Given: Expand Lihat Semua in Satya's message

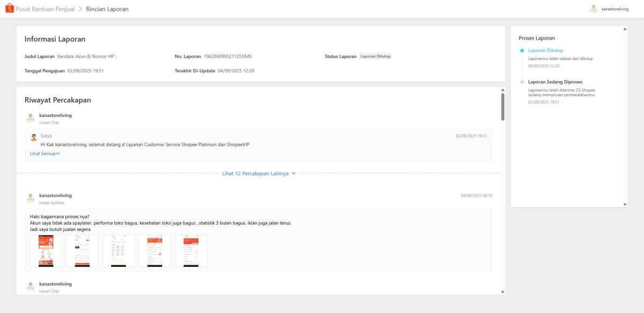Looking at the screenshot, I should point(45,153).
